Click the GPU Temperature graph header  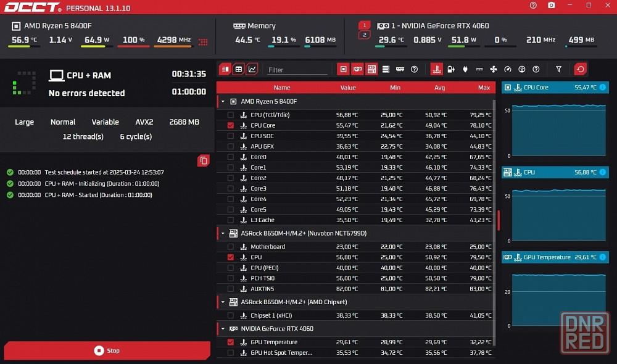coord(555,257)
